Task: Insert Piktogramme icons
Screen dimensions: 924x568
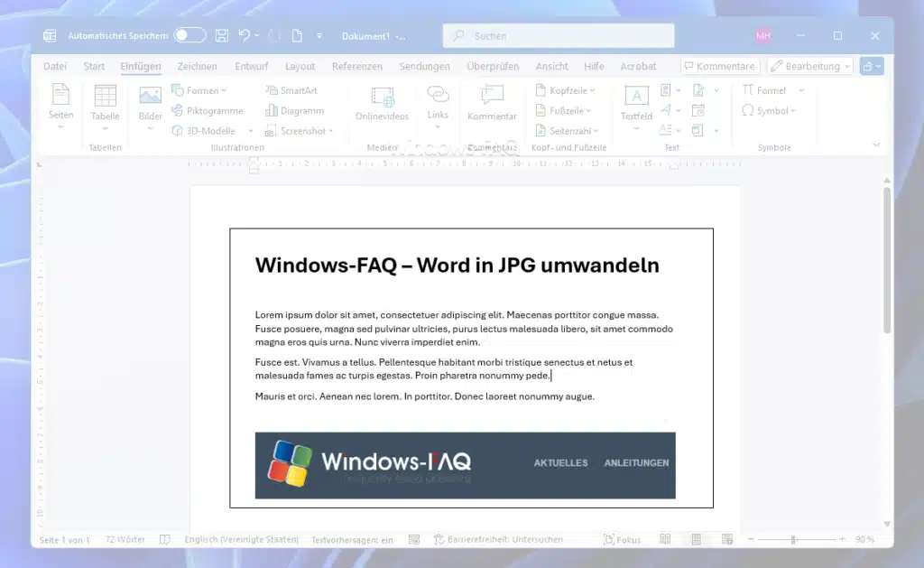Action: 208,110
